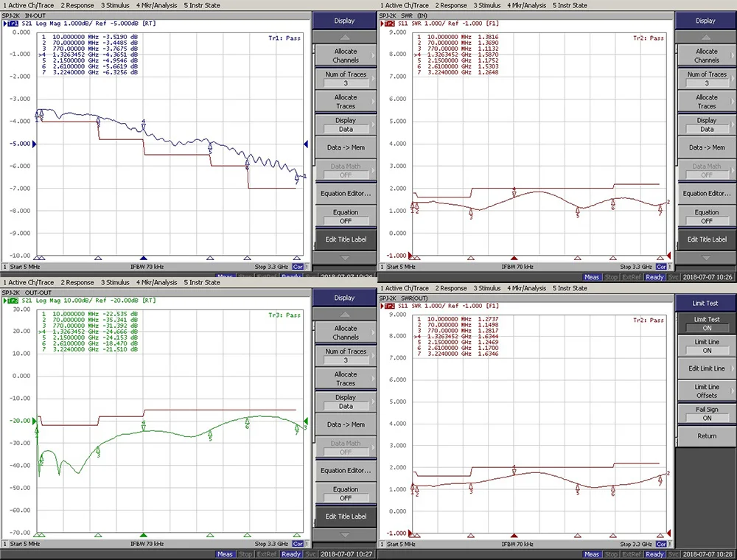Click Ready status indicator in bottom-left window
The width and height of the screenshot is (737, 560).
click(x=291, y=554)
